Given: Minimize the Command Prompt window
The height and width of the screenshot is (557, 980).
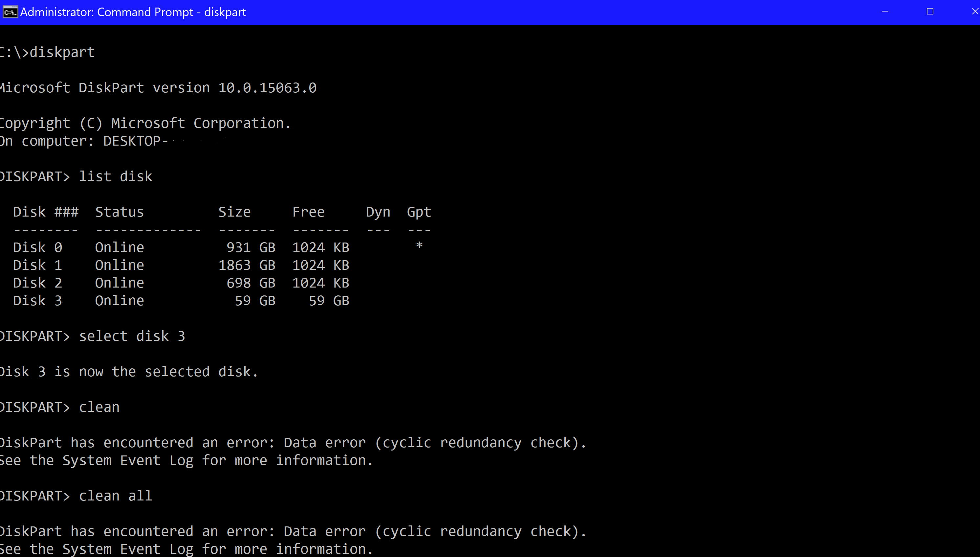Looking at the screenshot, I should 885,12.
